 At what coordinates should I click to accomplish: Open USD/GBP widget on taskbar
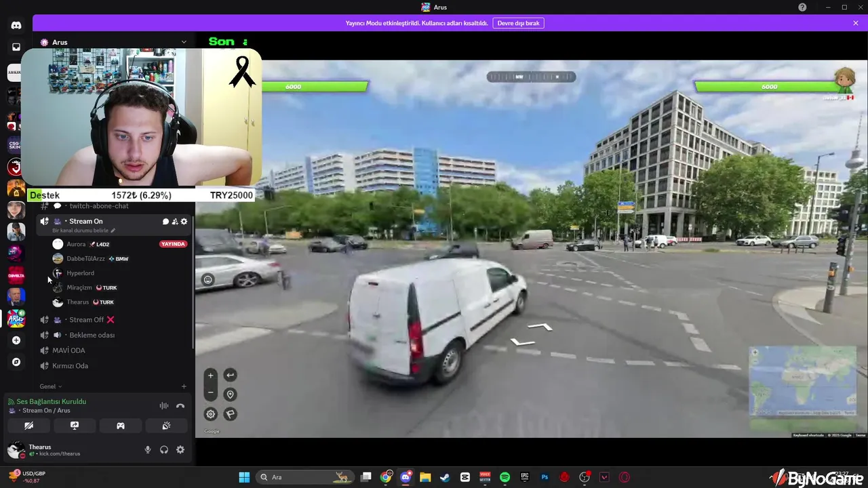[x=27, y=476]
